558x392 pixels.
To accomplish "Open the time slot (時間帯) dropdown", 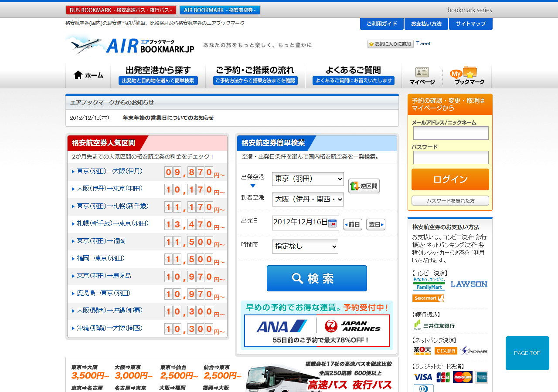I will (x=305, y=247).
